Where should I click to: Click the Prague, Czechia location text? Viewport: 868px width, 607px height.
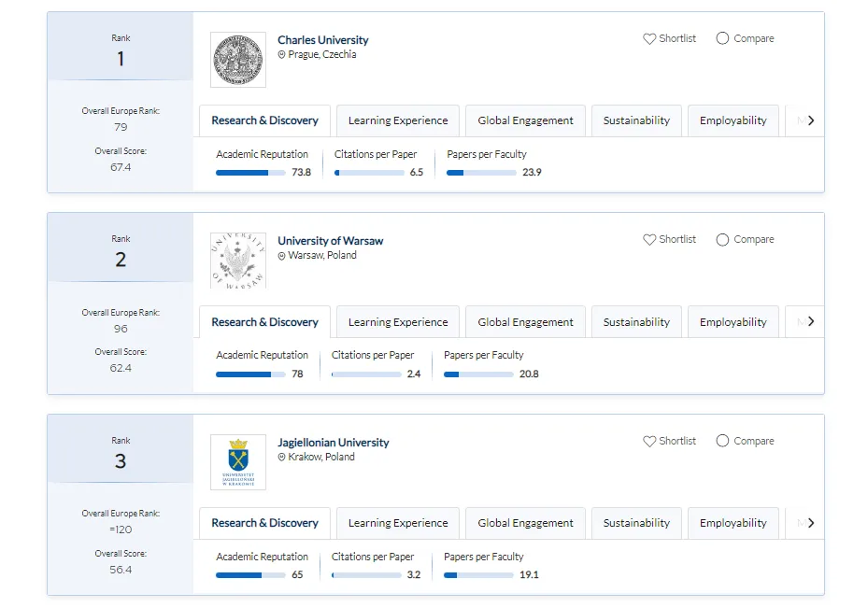[x=322, y=55]
